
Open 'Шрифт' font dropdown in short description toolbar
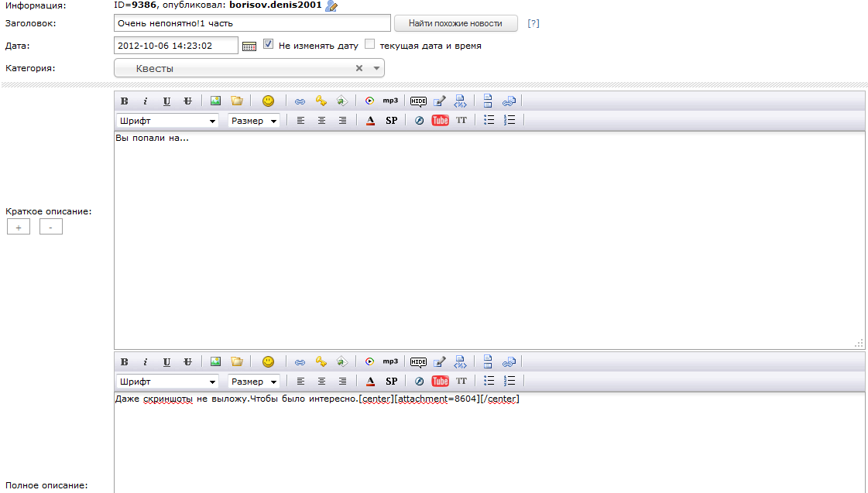(167, 121)
